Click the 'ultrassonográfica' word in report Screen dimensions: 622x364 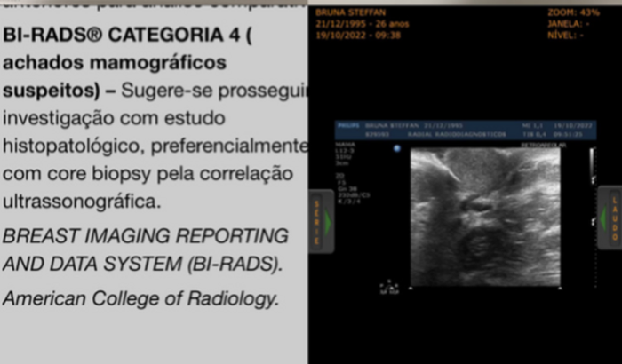pos(82,202)
